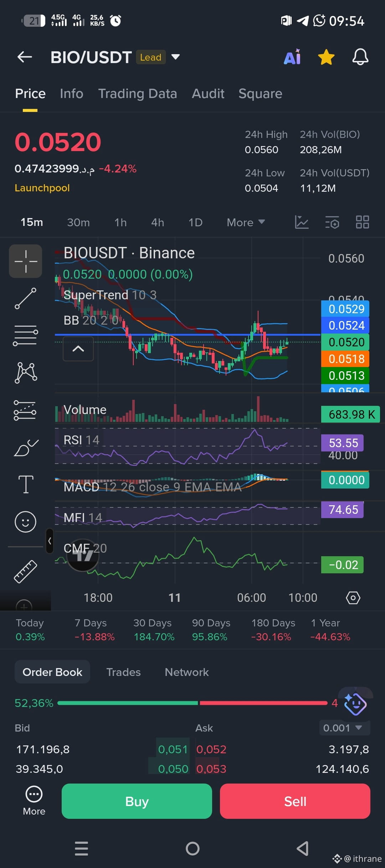Toggle the yellow favorite star
Image resolution: width=385 pixels, height=868 pixels.
click(326, 57)
